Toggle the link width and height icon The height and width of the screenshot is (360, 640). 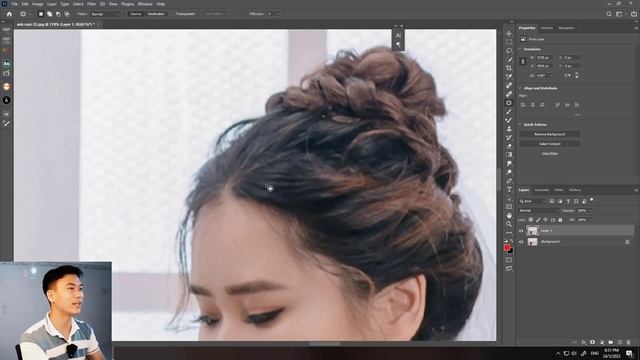click(523, 61)
